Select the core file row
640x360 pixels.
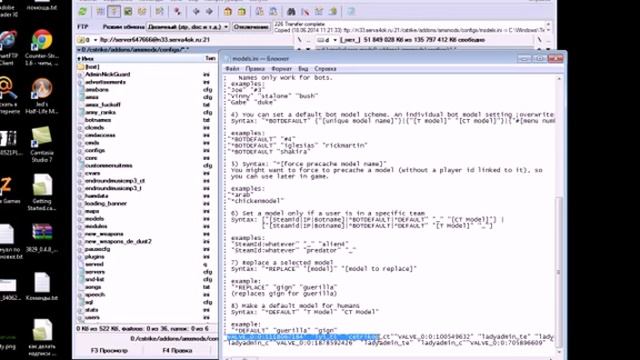pyautogui.click(x=147, y=158)
